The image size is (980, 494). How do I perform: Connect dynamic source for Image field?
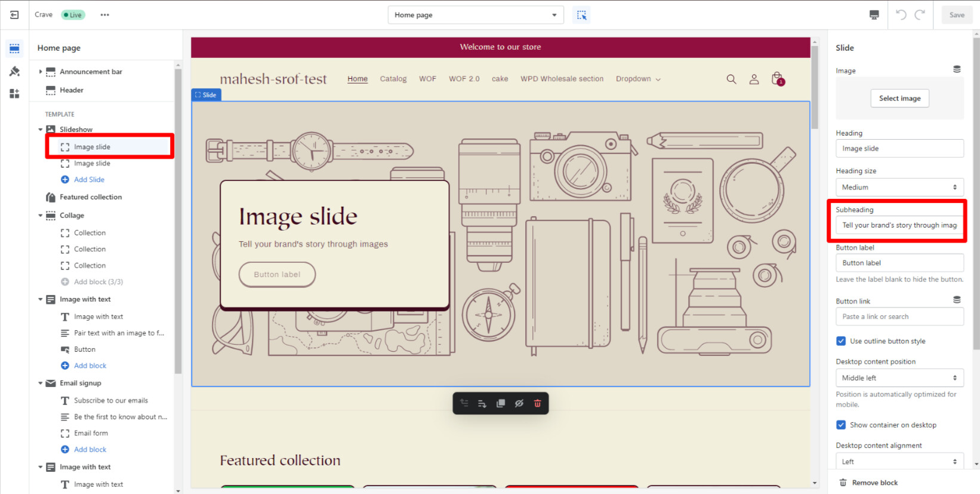click(x=957, y=69)
